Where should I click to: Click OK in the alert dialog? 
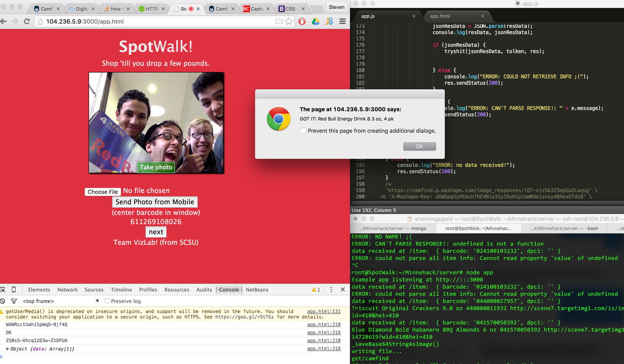[419, 146]
